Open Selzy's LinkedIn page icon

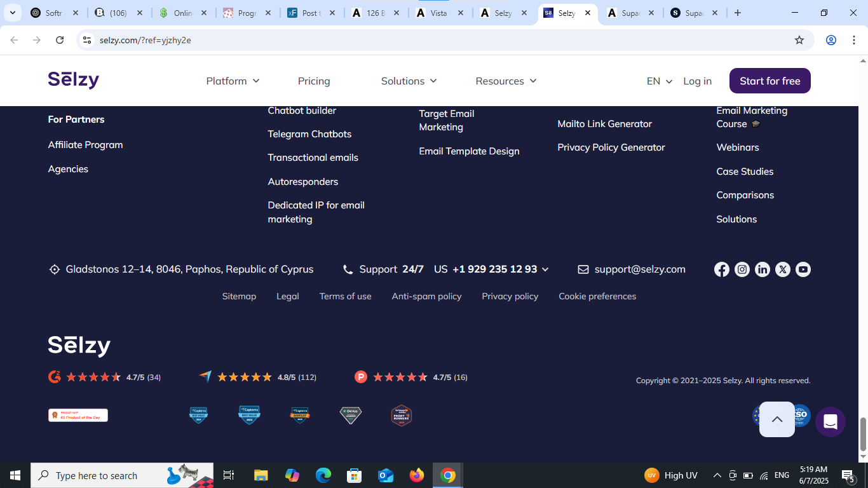(x=763, y=269)
